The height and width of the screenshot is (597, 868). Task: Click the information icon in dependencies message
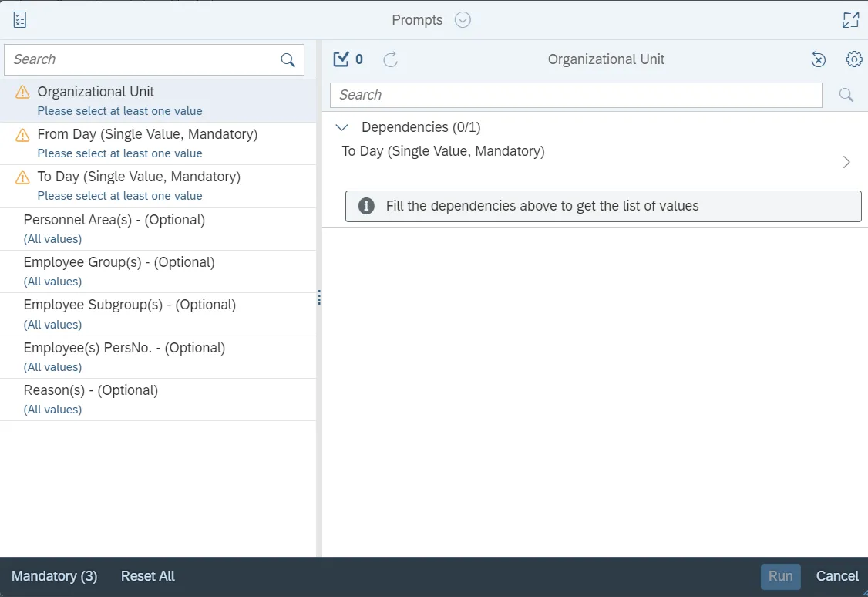367,206
